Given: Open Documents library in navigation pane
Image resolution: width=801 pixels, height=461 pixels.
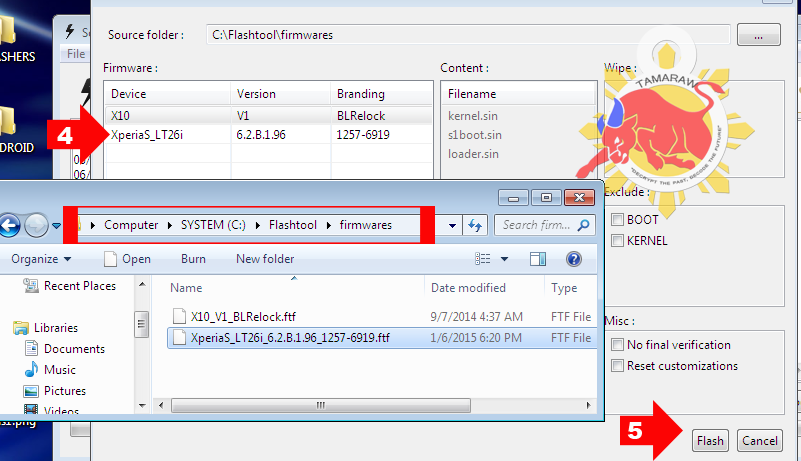Looking at the screenshot, I should [65, 349].
